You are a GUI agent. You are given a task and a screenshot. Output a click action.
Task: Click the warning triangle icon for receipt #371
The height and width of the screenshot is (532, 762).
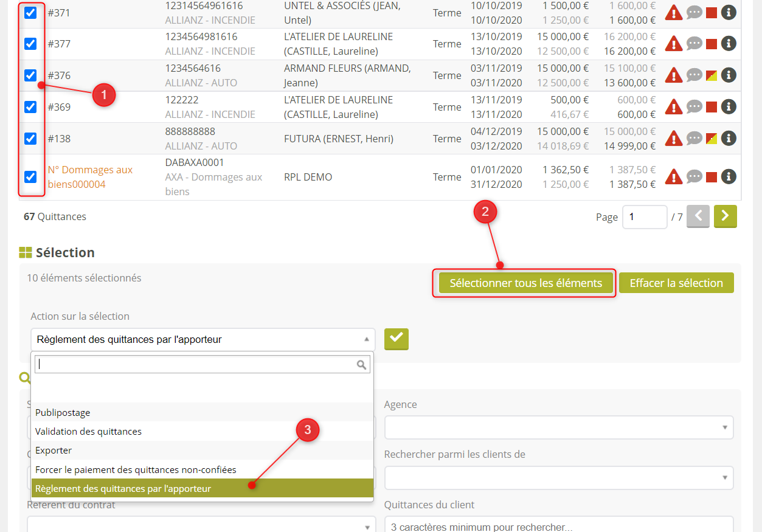click(x=673, y=12)
